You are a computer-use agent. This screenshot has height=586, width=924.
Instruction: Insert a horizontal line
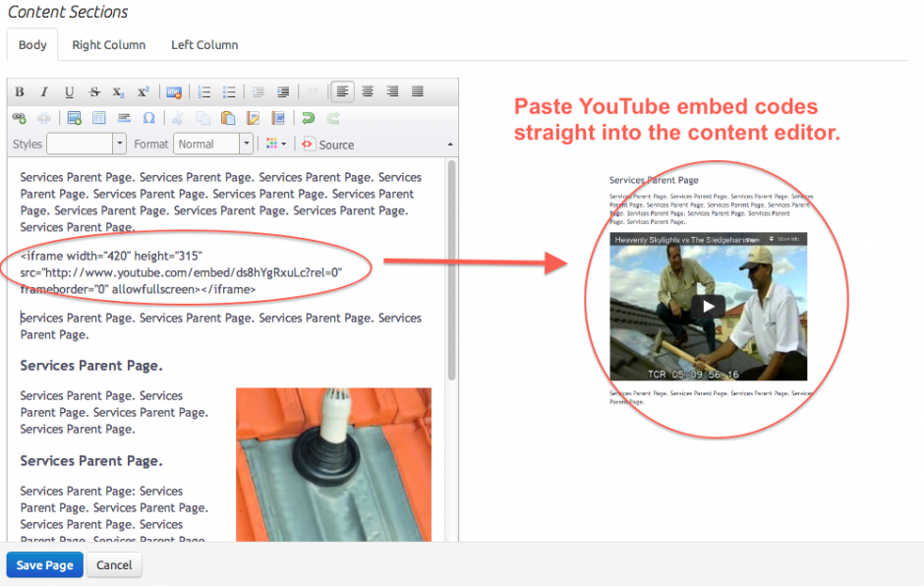(x=124, y=119)
